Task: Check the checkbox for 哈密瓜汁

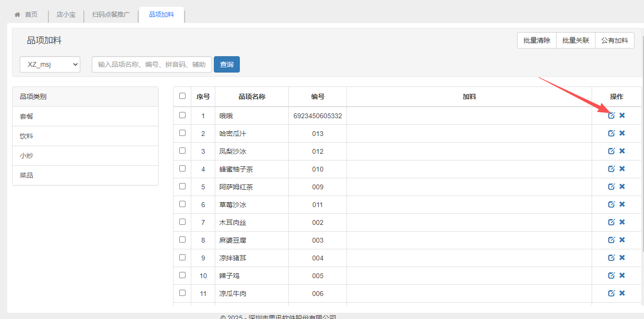Action: (x=182, y=133)
